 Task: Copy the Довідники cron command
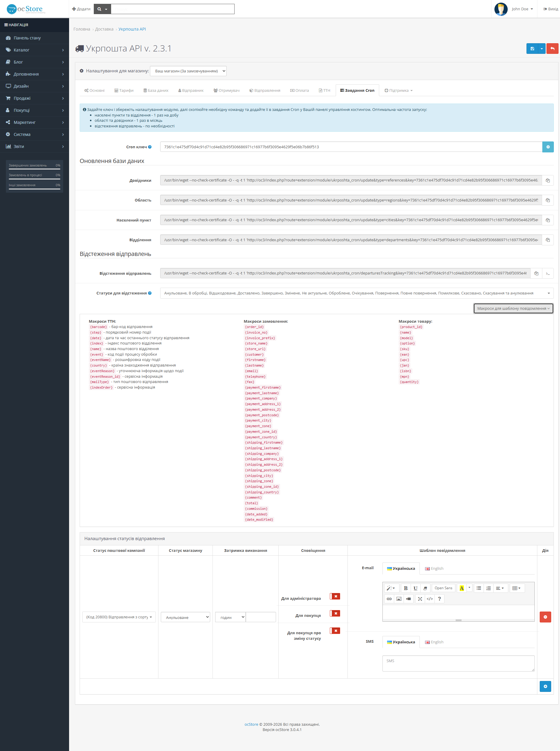tap(547, 180)
